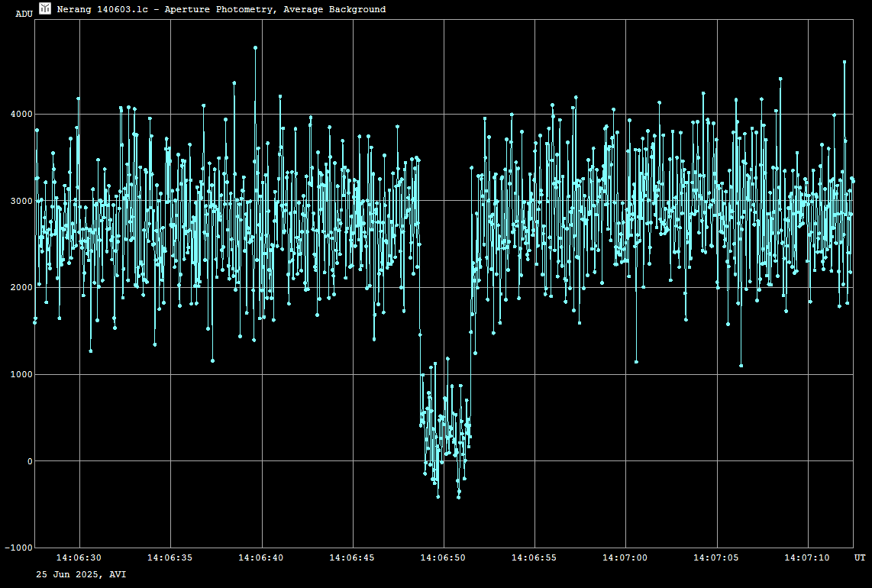Select the 14:06:40 time axis tick label
Screen dimensions: 872x588
point(260,558)
